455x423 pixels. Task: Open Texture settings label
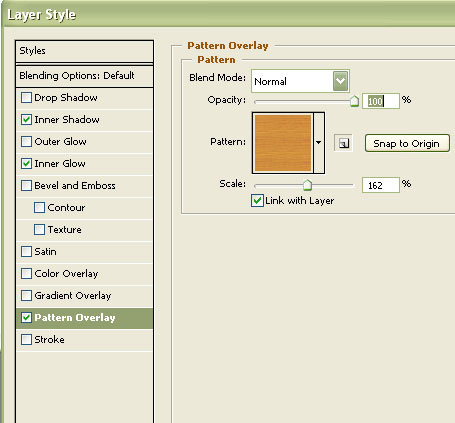click(64, 230)
